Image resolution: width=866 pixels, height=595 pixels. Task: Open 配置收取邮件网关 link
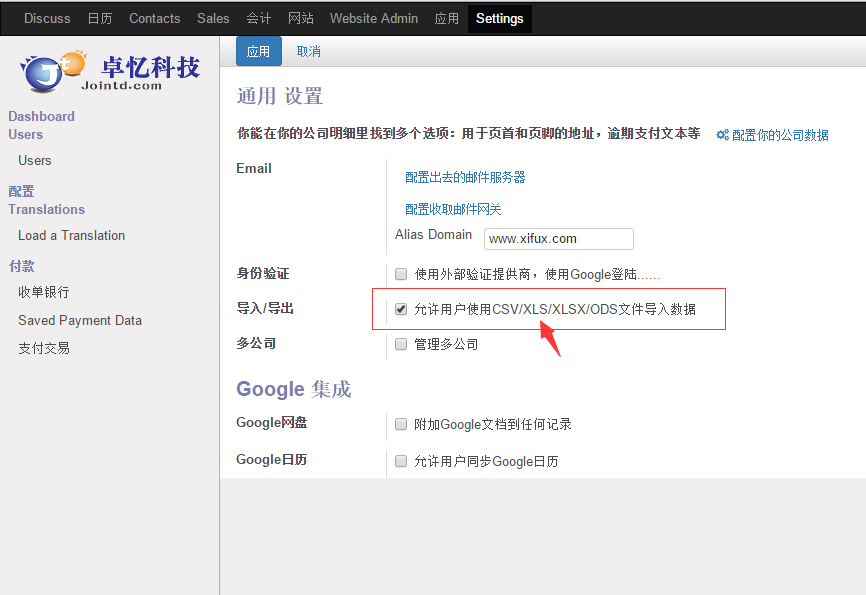click(453, 209)
